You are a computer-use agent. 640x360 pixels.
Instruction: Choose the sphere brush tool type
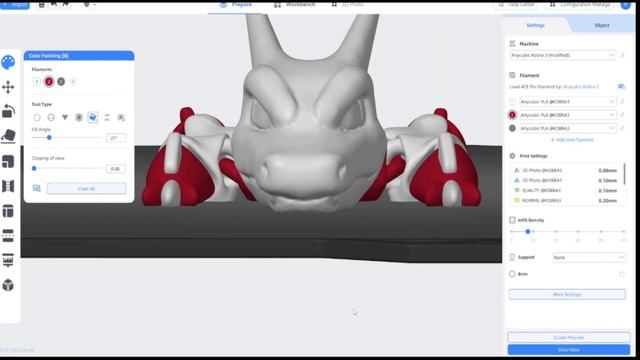click(51, 118)
